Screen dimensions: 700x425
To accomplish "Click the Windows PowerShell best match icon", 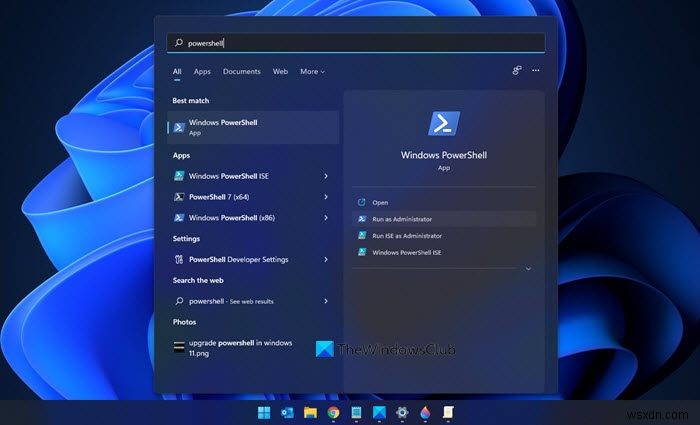I will (x=179, y=127).
